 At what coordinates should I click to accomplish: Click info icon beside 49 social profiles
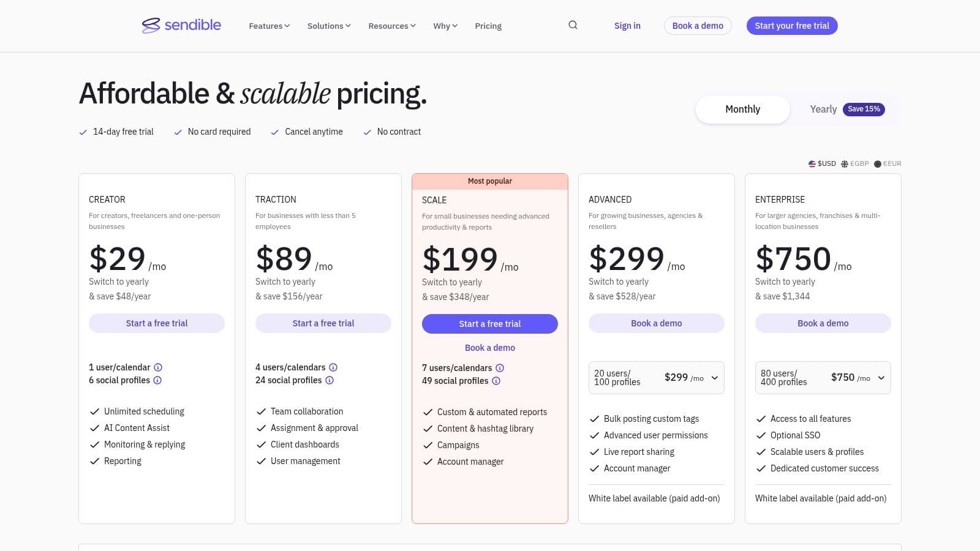point(496,381)
